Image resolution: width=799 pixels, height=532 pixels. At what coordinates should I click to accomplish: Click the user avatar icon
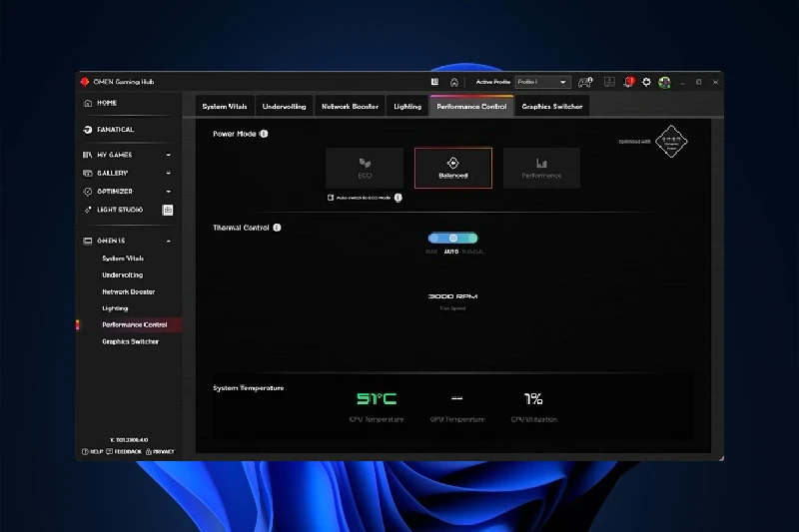[664, 82]
